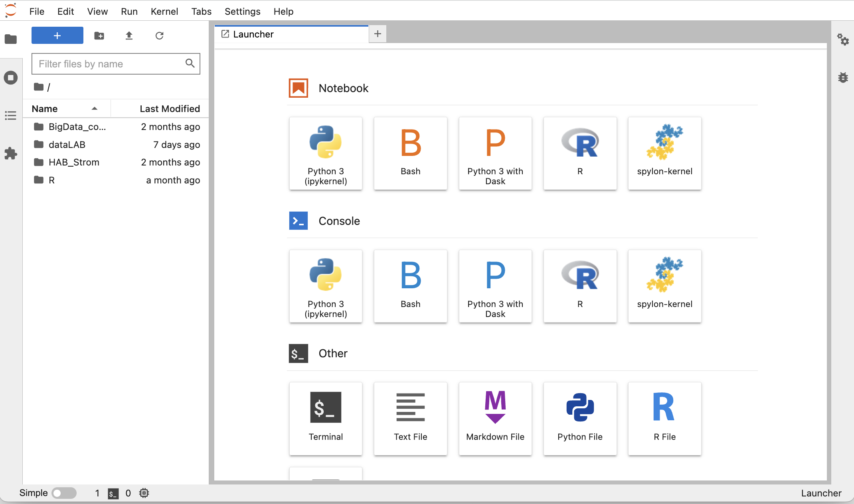Viewport: 854px width, 504px height.
Task: Open the File Browser sidebar tab
Action: [x=11, y=39]
